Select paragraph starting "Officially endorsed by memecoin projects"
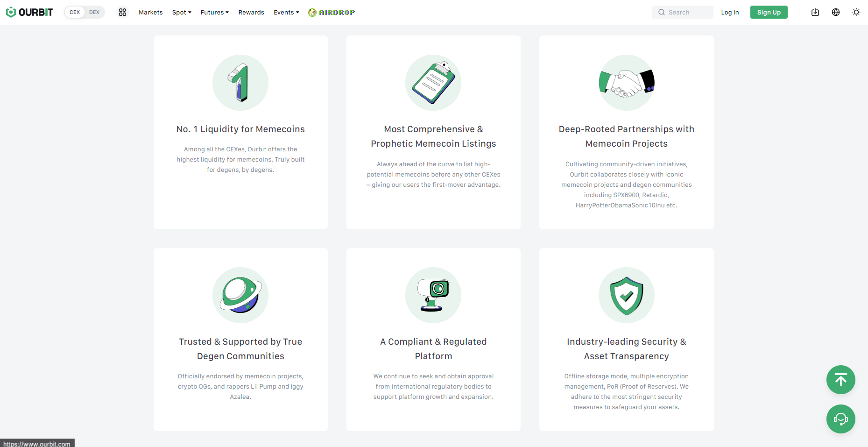The image size is (868, 447). coord(240,387)
